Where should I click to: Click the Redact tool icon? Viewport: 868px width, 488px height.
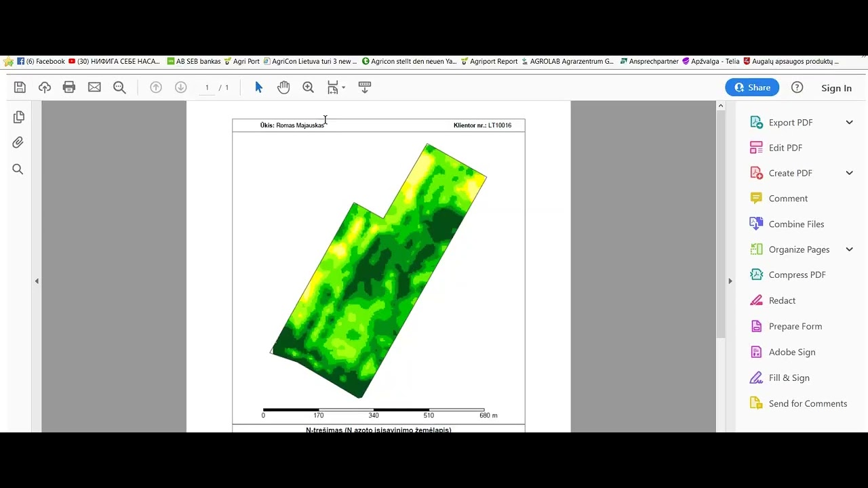[x=756, y=300]
